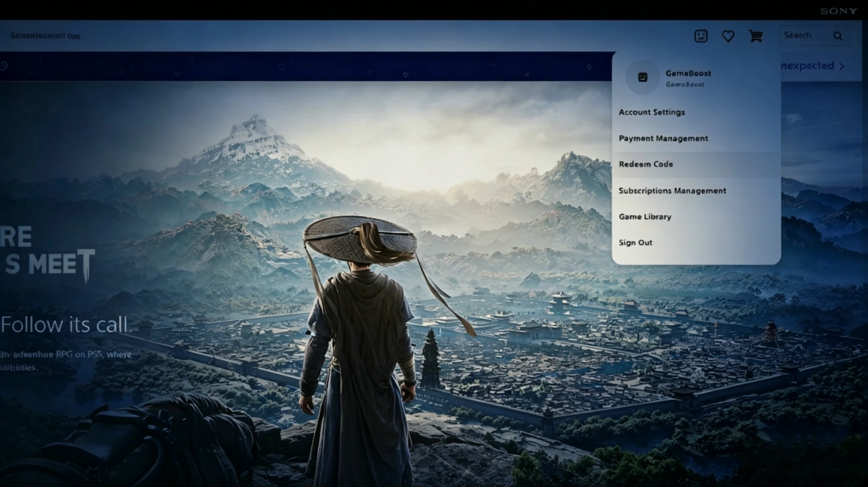This screenshot has width=868, height=487.
Task: Click the profile avatar icon in header
Action: click(700, 36)
